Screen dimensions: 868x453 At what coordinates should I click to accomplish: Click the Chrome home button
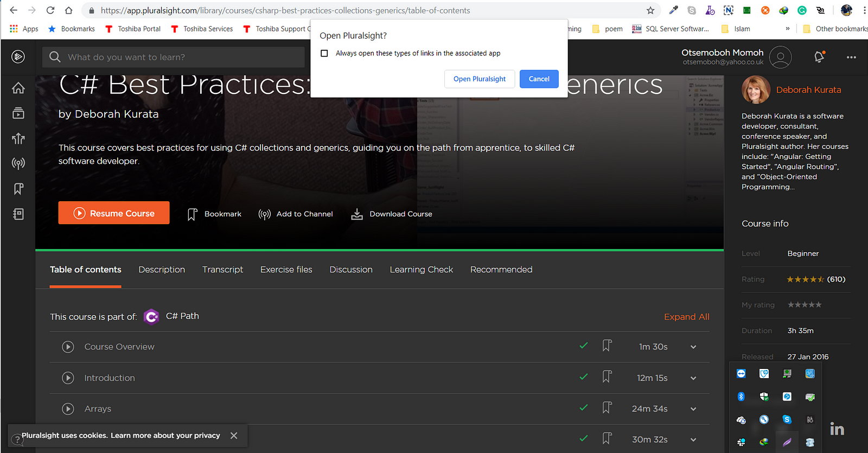pyautogui.click(x=68, y=10)
